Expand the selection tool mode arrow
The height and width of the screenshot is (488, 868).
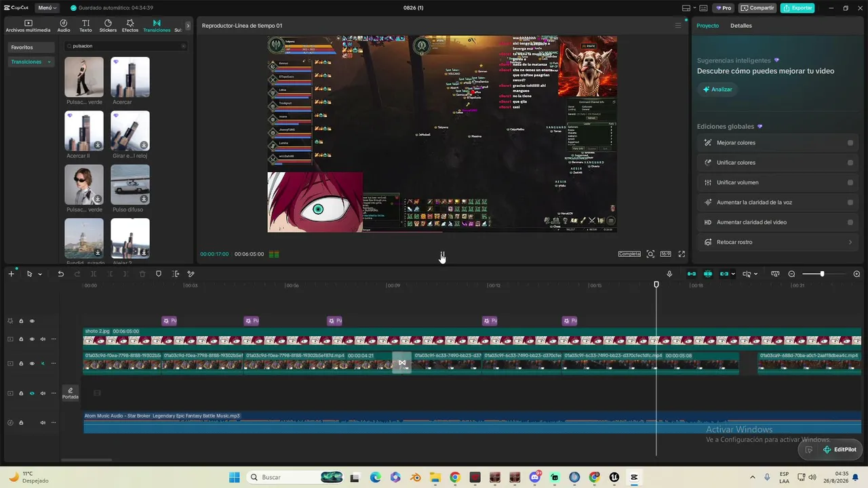[x=40, y=274]
